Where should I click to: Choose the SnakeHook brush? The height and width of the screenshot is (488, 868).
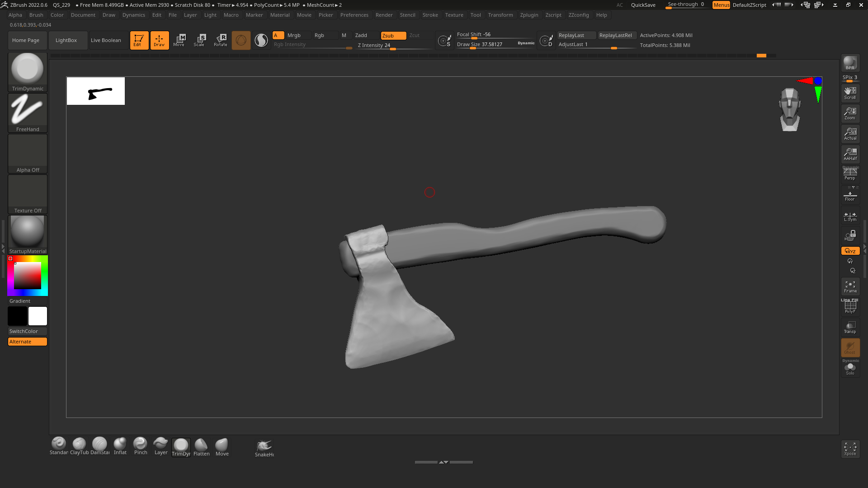coord(264,448)
